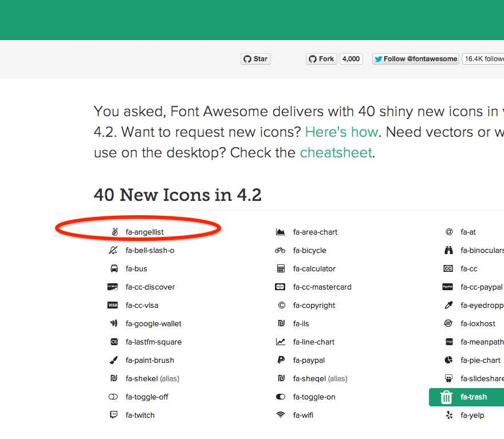Follow @fontawesome on Twitter
Image resolution: width=504 pixels, height=439 pixels.
pyautogui.click(x=416, y=59)
